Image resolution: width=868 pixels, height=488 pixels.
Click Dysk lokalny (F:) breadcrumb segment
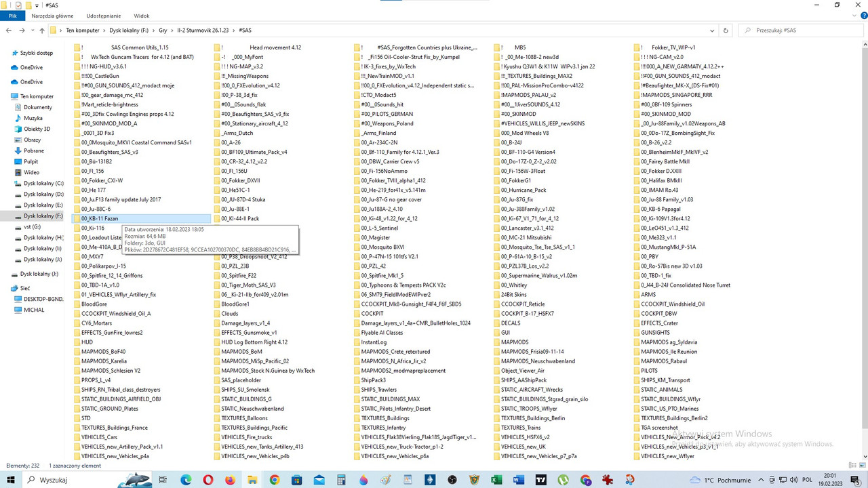click(x=129, y=30)
